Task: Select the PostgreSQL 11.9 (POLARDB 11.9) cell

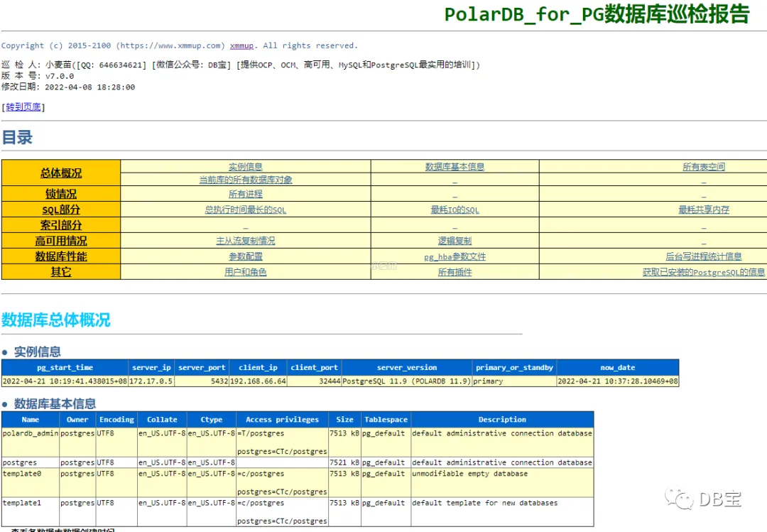Action: point(407,381)
